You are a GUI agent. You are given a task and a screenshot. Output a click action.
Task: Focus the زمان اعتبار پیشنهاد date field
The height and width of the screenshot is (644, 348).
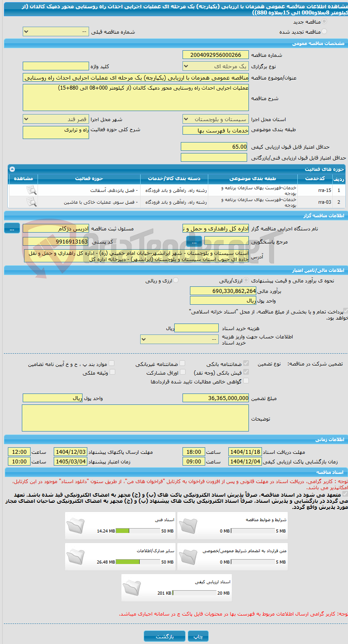[70, 461]
